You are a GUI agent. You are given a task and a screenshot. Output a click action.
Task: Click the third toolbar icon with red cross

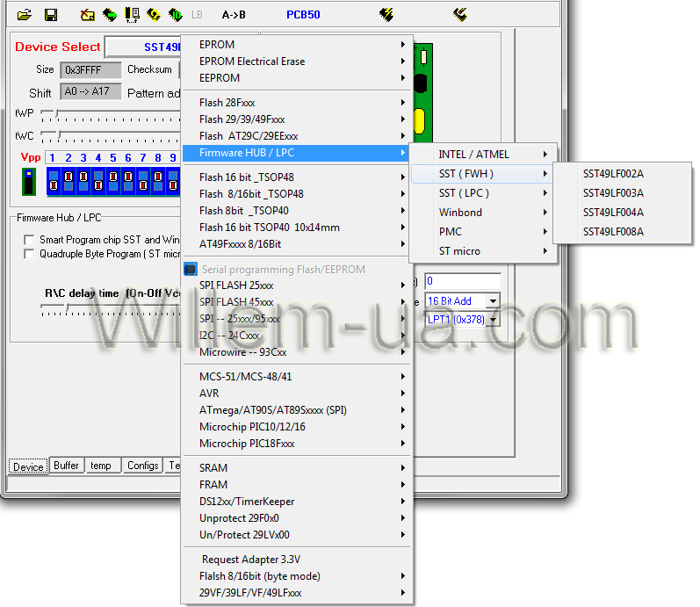point(88,14)
